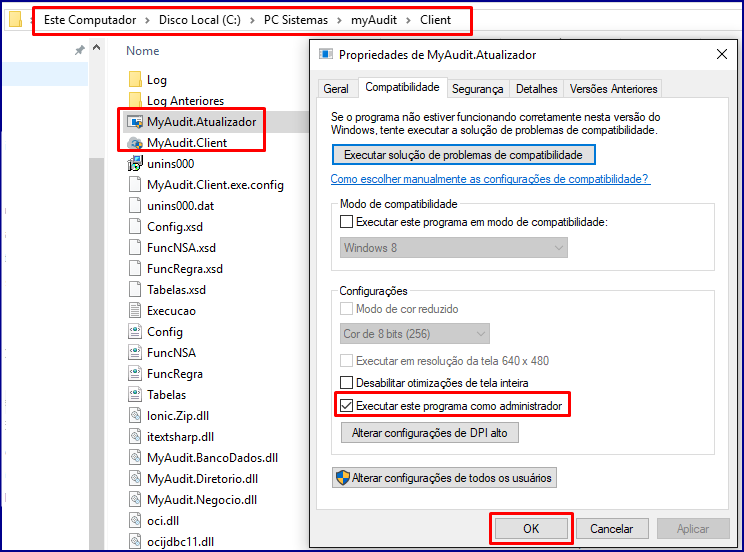Open the Detalhes tab

tap(537, 89)
